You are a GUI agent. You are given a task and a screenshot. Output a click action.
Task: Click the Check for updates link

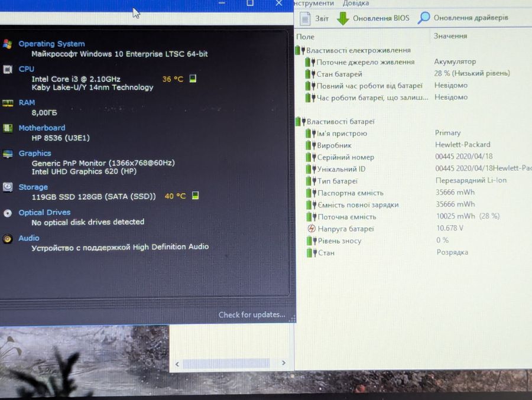point(252,314)
